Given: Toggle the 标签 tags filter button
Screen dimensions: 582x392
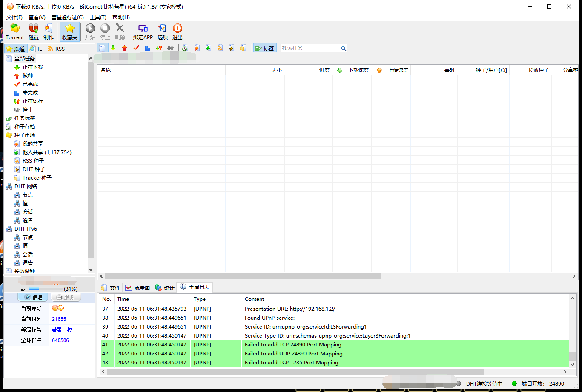Looking at the screenshot, I should [264, 49].
